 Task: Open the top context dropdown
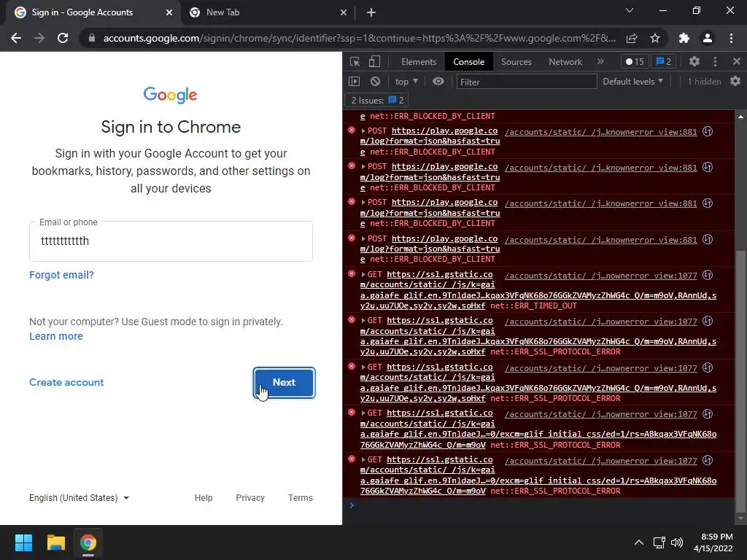(406, 82)
